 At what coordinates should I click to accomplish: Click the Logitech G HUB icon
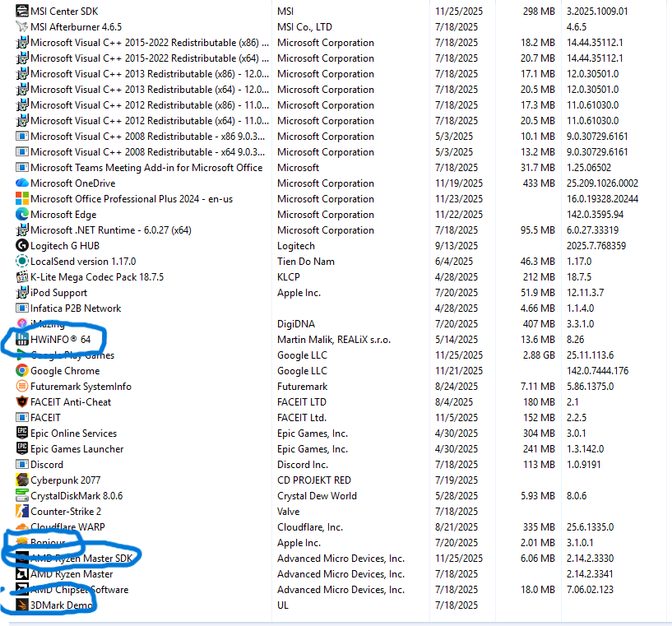pyautogui.click(x=22, y=246)
